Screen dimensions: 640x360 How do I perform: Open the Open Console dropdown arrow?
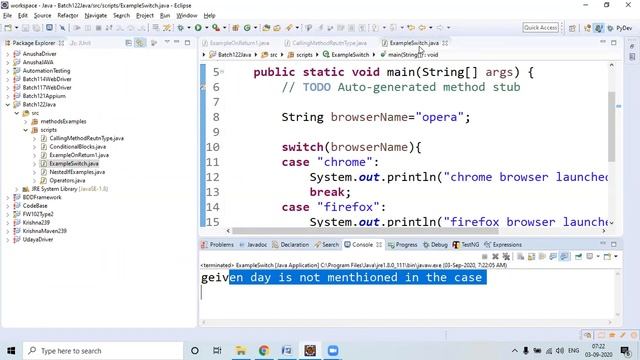click(616, 256)
